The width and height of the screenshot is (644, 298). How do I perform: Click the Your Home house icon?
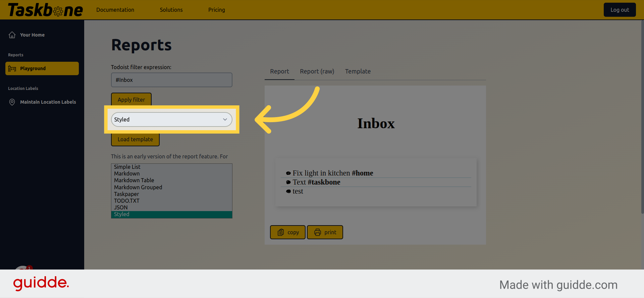tap(12, 35)
